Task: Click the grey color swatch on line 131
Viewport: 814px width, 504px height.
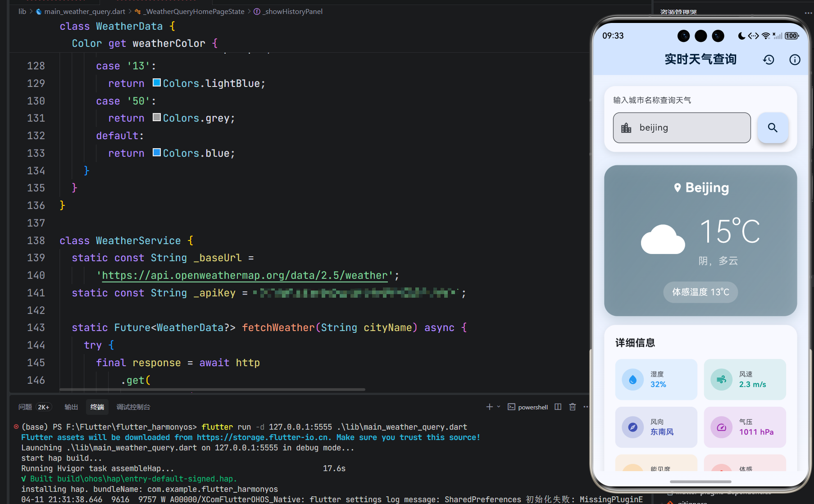Action: click(157, 117)
